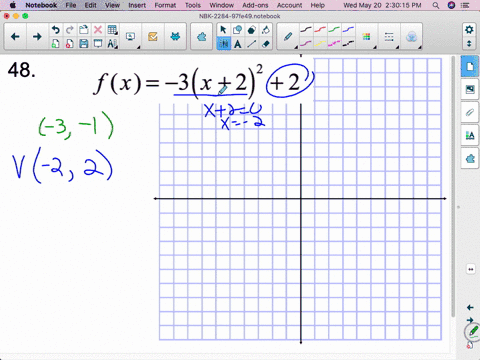The image size is (480, 360).
Task: Open the Apple menu
Action: 12,5
